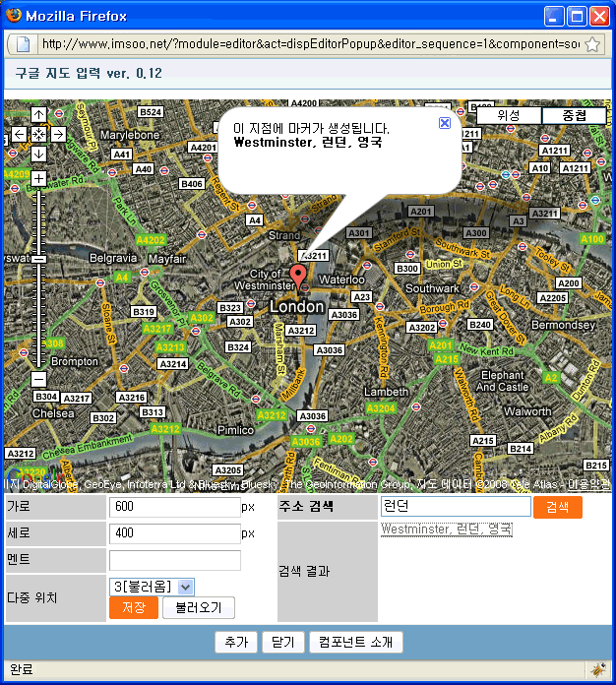Click the Southwark label on map
The height and width of the screenshot is (685, 616).
(x=433, y=288)
